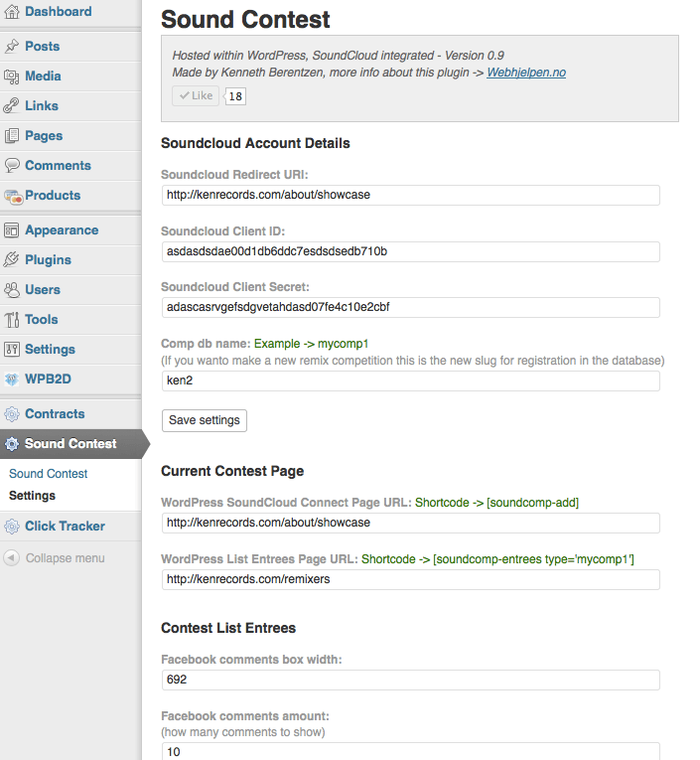Image resolution: width=700 pixels, height=760 pixels.
Task: Click the Links chain icon
Action: pyautogui.click(x=12, y=105)
